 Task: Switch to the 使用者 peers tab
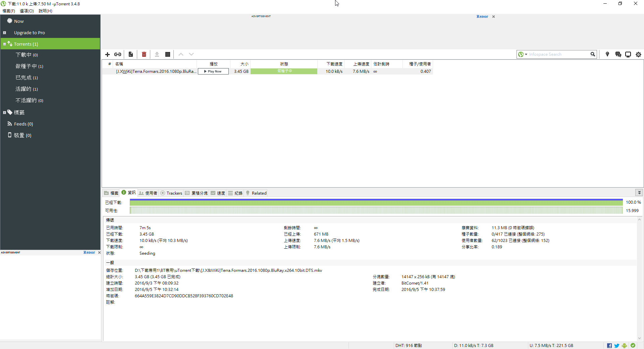click(x=148, y=193)
